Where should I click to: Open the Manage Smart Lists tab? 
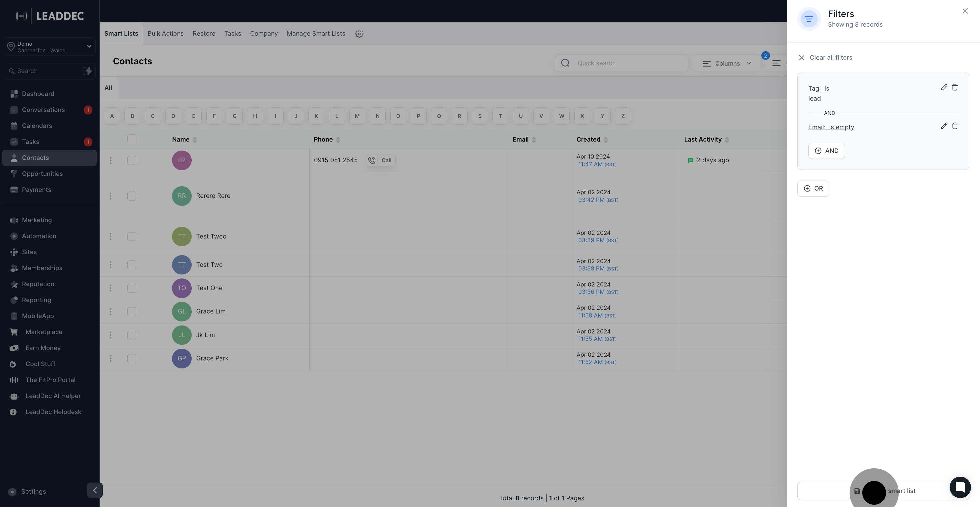point(316,34)
